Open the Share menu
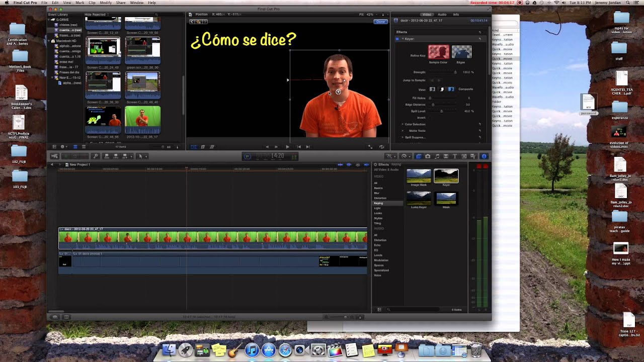 point(121,3)
